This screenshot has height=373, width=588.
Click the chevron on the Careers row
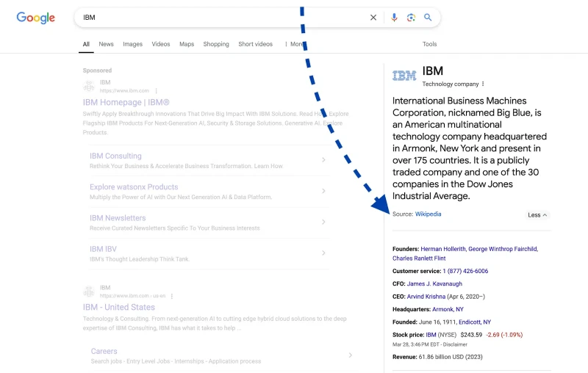351,355
